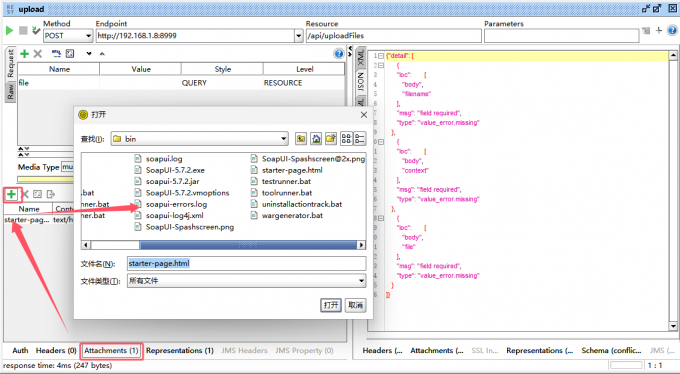Image resolution: width=680 pixels, height=374 pixels.
Task: Add an attachment with the green plus
Action: [x=11, y=194]
